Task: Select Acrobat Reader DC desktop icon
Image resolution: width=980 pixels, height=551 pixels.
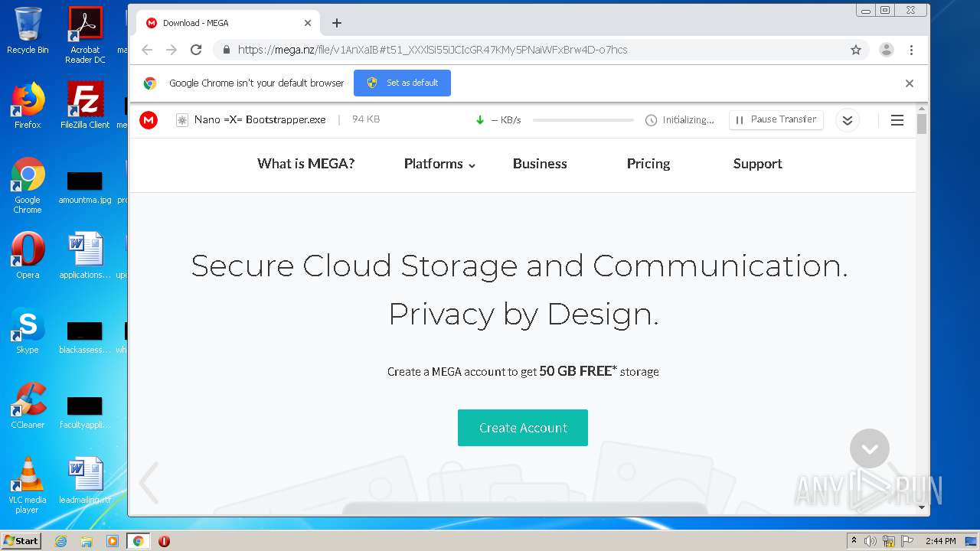Action: [85, 35]
